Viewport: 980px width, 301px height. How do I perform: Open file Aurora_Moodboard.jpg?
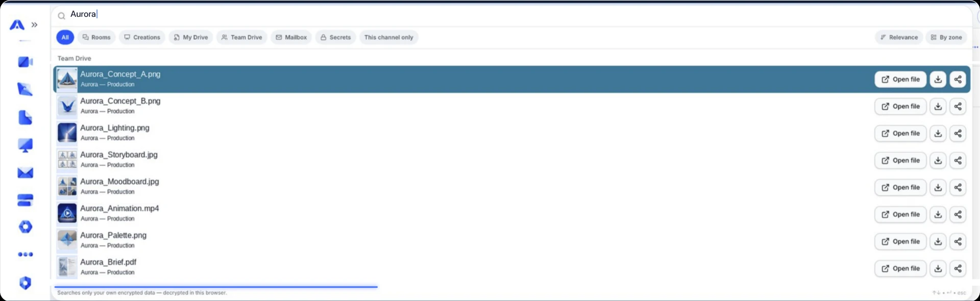pos(900,187)
